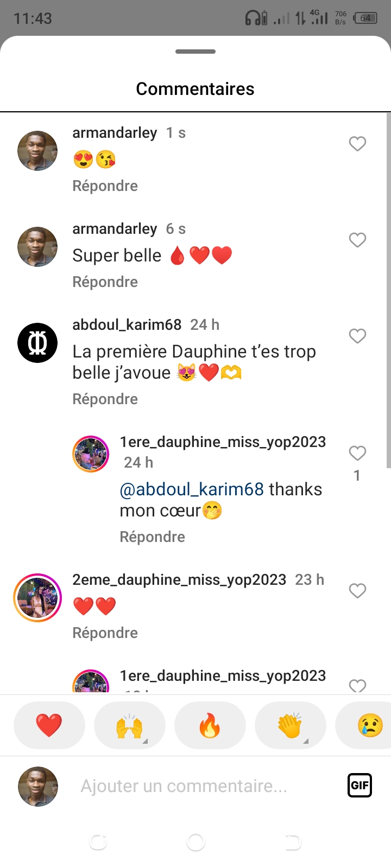Tap the fire emoji quick reaction

pos(210,725)
